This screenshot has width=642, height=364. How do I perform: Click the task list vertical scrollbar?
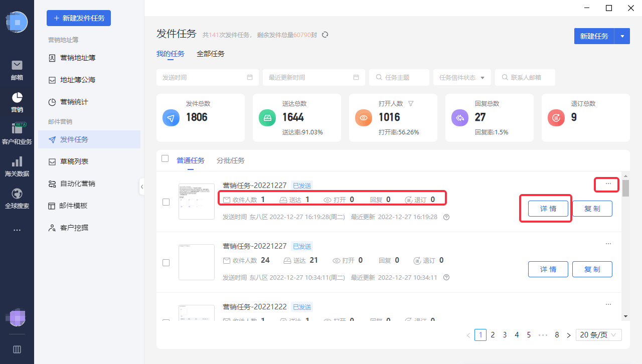pyautogui.click(x=625, y=189)
